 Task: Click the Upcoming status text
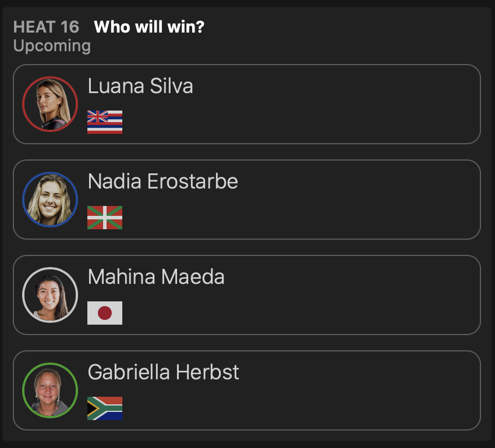[x=52, y=46]
